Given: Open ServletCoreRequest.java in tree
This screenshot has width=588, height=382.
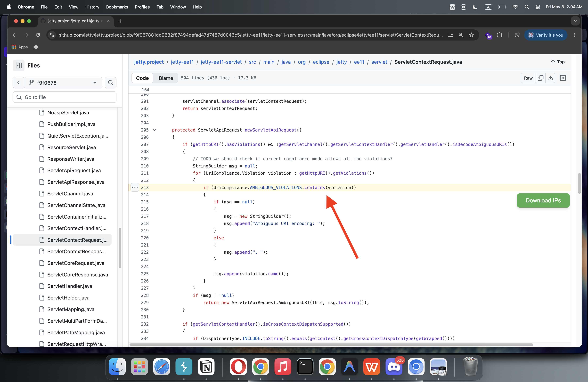Looking at the screenshot, I should (x=76, y=263).
